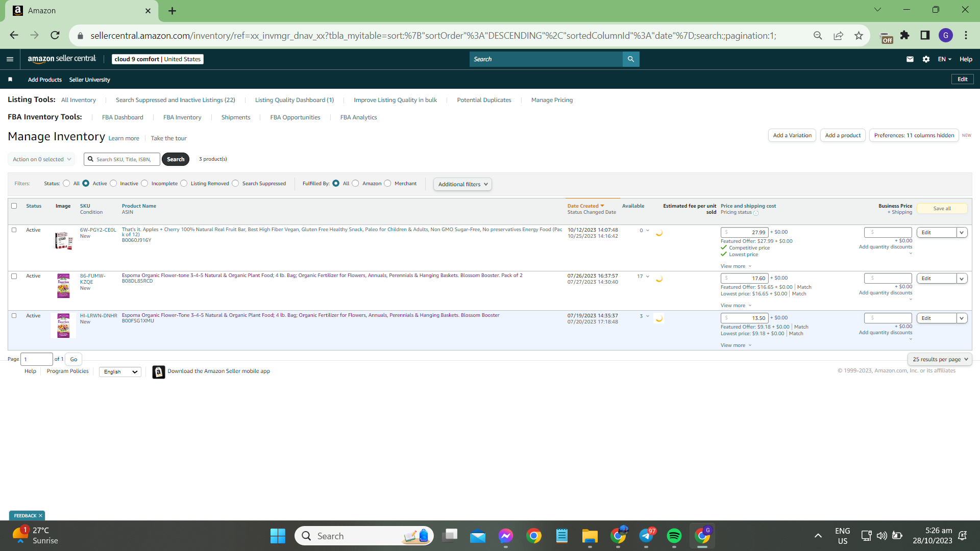Viewport: 980px width, 551px height.
Task: Open Messenger from the taskbar
Action: [x=506, y=536]
